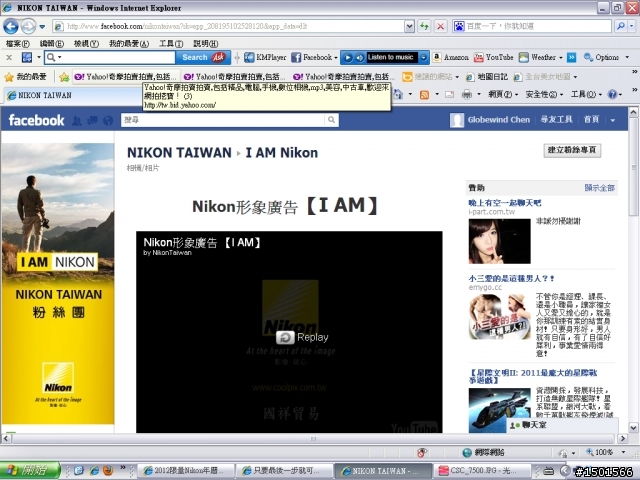This screenshot has width=640, height=480.
Task: Open the recent pages dropdown beside the Forward arrow
Action: [42, 27]
